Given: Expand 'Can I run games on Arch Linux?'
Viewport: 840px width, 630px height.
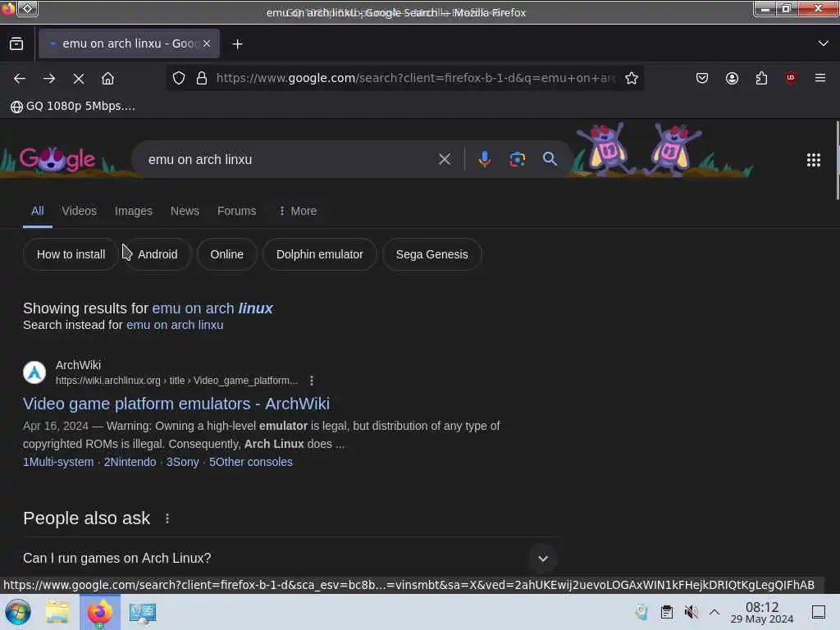Looking at the screenshot, I should (x=290, y=558).
